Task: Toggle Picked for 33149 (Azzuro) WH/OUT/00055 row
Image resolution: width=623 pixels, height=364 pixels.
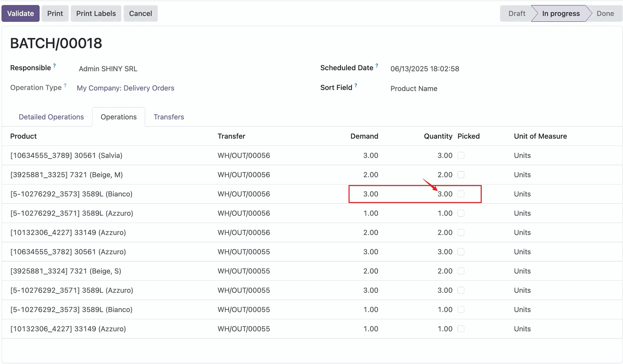Action: pyautogui.click(x=461, y=329)
